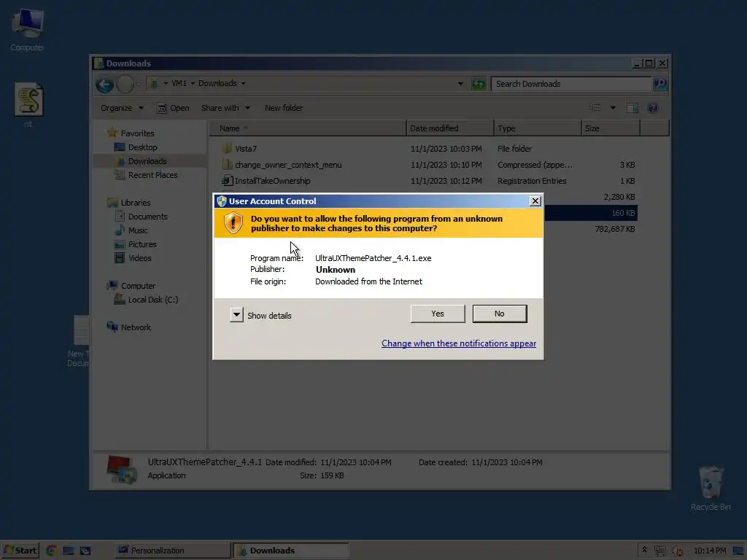This screenshot has height=560, width=747.
Task: Click the script file desktop icon
Action: [x=28, y=99]
